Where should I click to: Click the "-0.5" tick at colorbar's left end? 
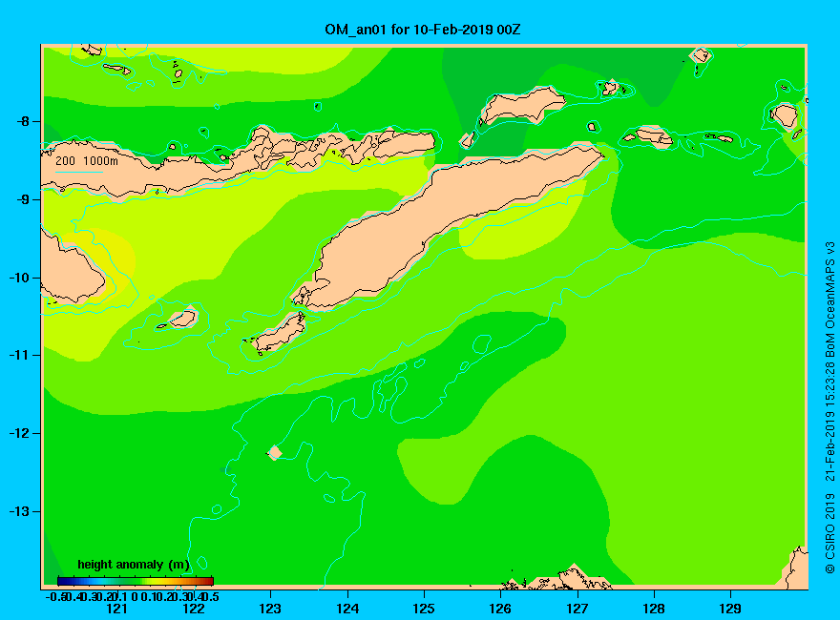point(55,596)
